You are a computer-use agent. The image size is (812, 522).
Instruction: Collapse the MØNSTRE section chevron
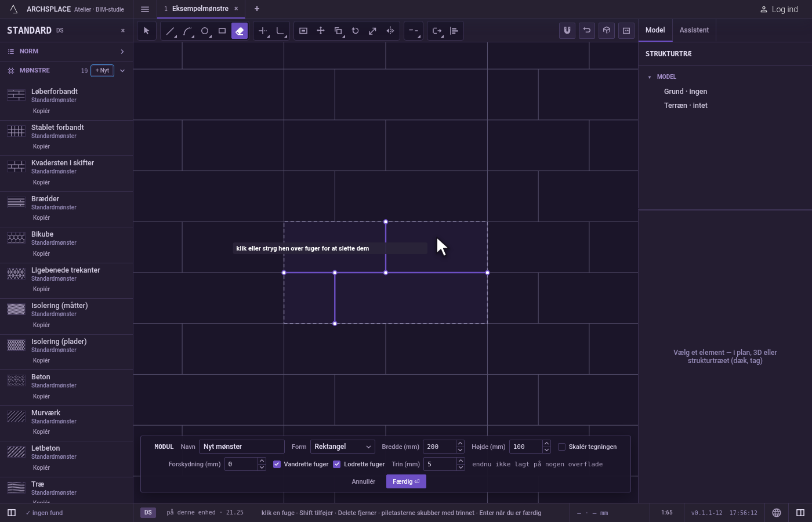(122, 71)
